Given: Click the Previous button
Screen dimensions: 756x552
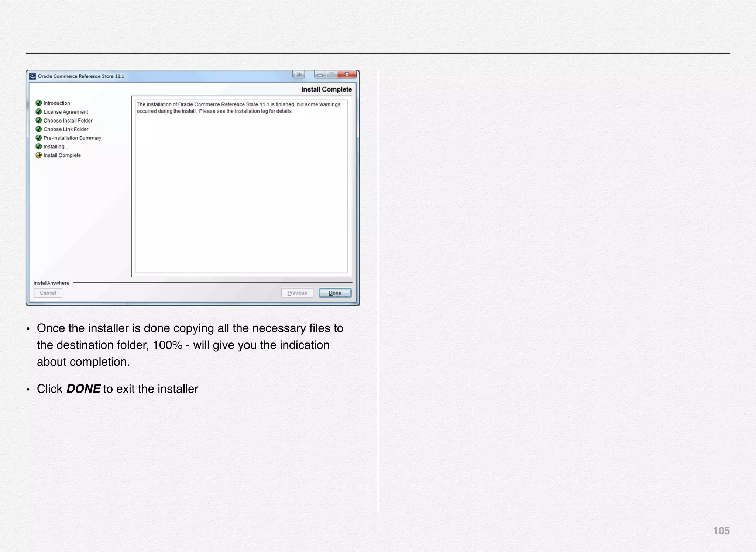Looking at the screenshot, I should (x=297, y=293).
